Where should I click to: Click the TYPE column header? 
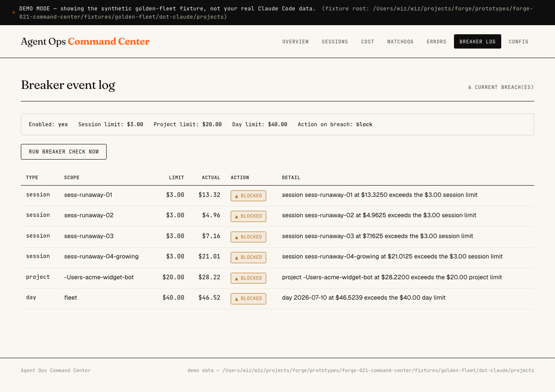(32, 178)
